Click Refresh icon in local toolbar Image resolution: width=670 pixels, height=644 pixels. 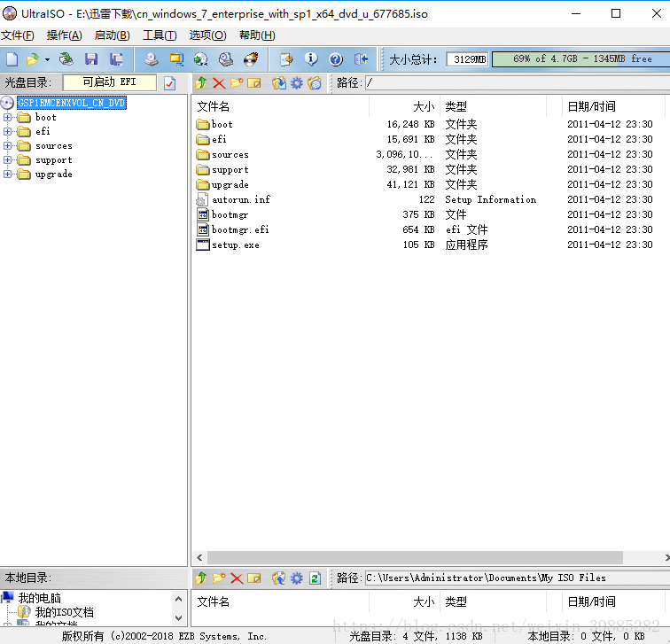(x=315, y=578)
